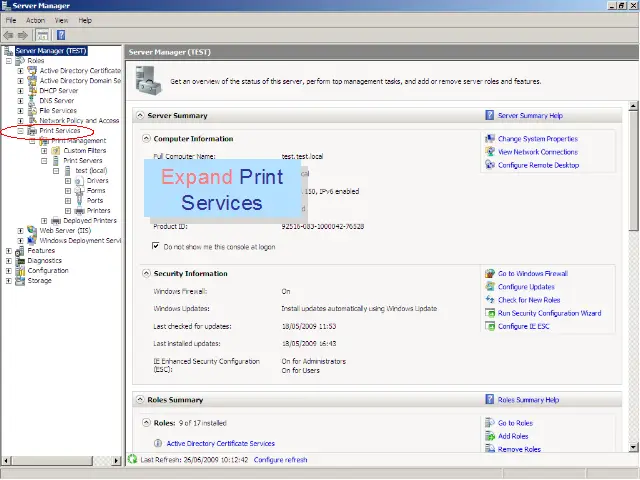Viewport: 640px width, 480px height.
Task: Click the Back arrow toolbar icon
Action: (x=9, y=36)
